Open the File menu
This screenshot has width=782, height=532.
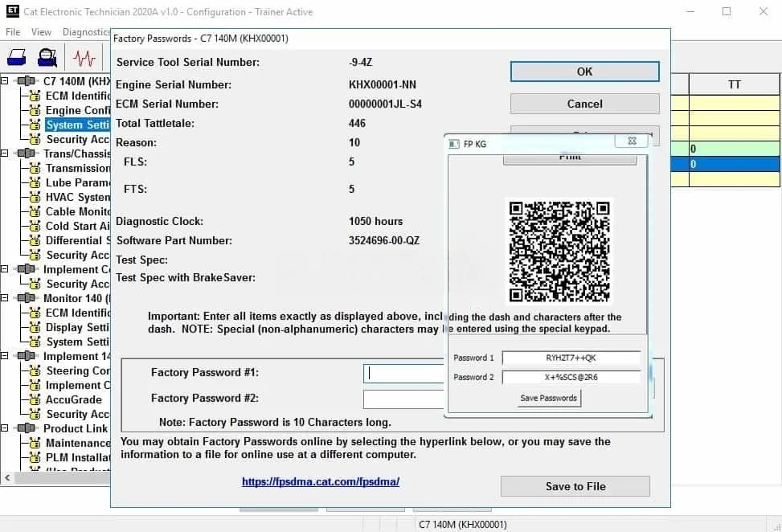click(x=13, y=32)
